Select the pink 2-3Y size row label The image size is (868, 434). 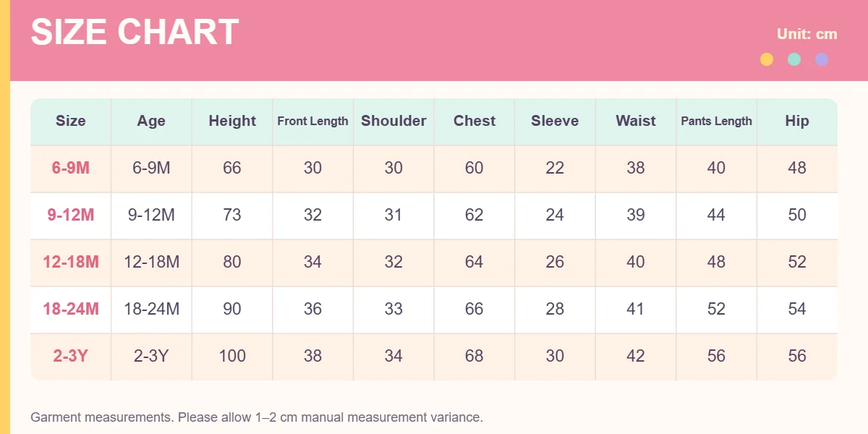[x=71, y=356]
